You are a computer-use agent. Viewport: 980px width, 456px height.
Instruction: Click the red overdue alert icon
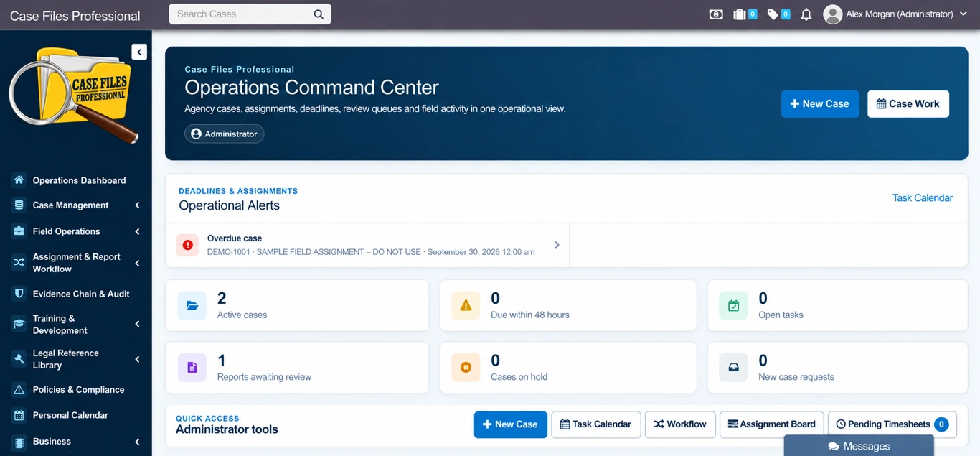coord(188,245)
